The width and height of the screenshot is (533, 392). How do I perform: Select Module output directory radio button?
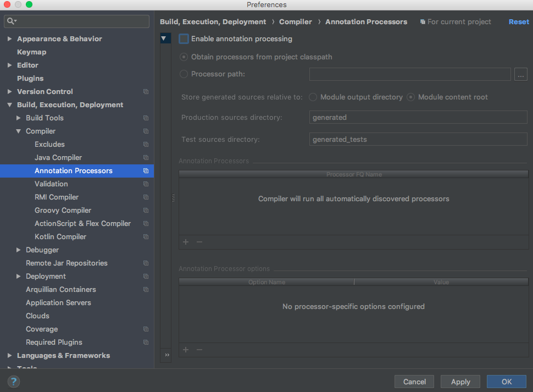pyautogui.click(x=313, y=97)
